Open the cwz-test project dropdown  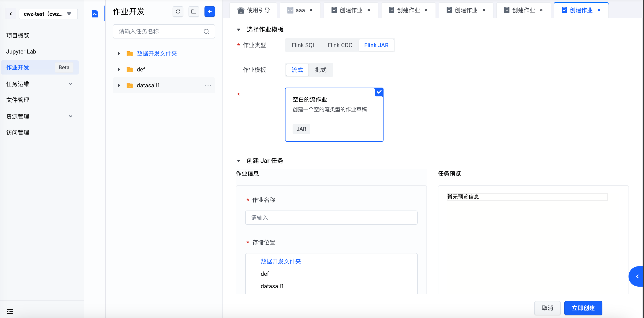pos(48,14)
